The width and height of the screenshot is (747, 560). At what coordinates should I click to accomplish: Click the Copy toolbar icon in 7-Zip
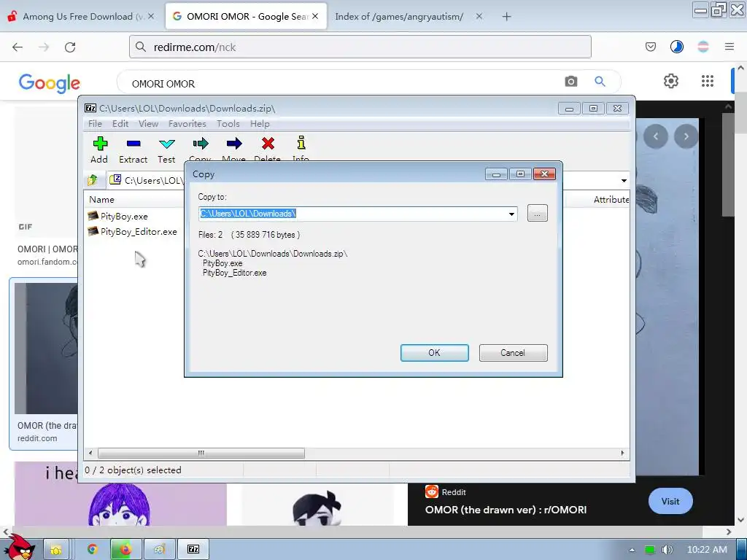(200, 149)
